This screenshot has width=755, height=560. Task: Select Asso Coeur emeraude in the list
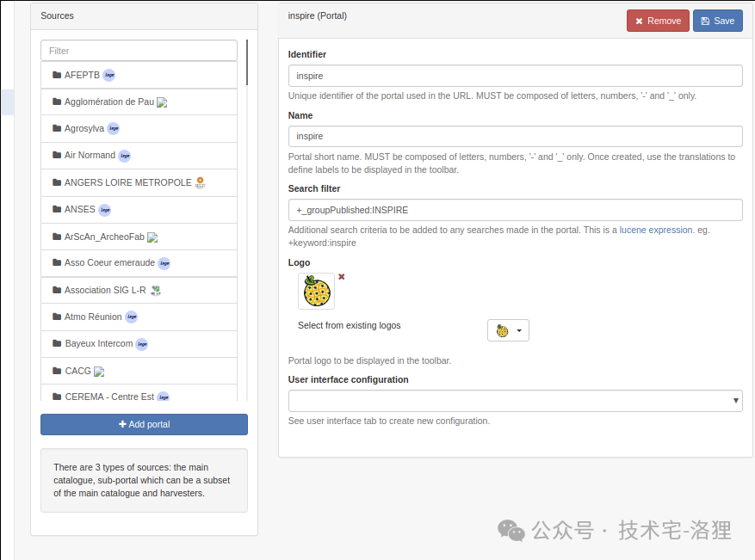click(x=139, y=263)
